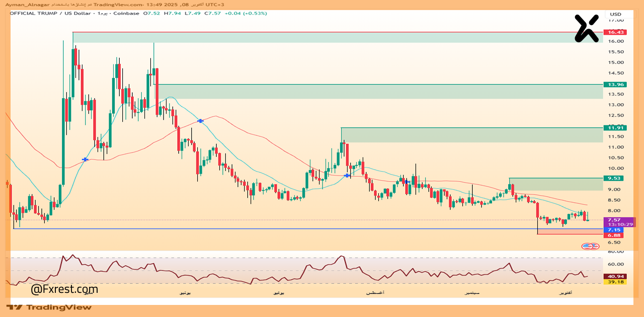Click the current price 7.57 countdown label
Viewport: 644px width, 317px height.
coord(619,222)
